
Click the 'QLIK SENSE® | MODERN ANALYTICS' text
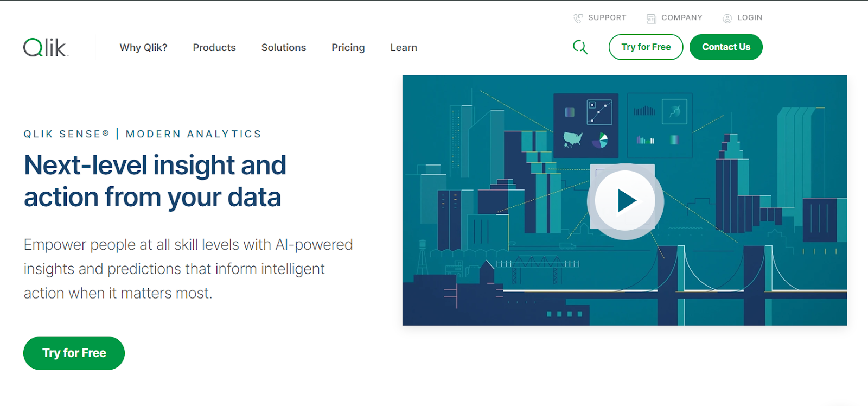[142, 134]
